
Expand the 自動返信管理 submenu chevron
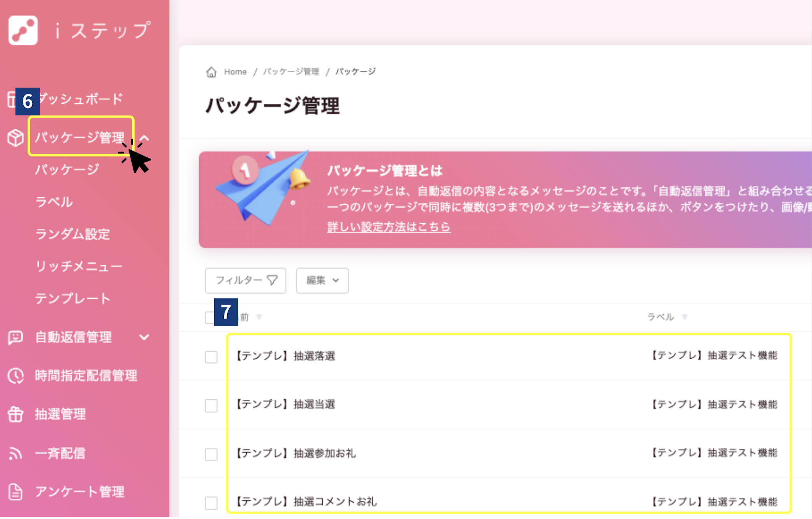pos(144,337)
